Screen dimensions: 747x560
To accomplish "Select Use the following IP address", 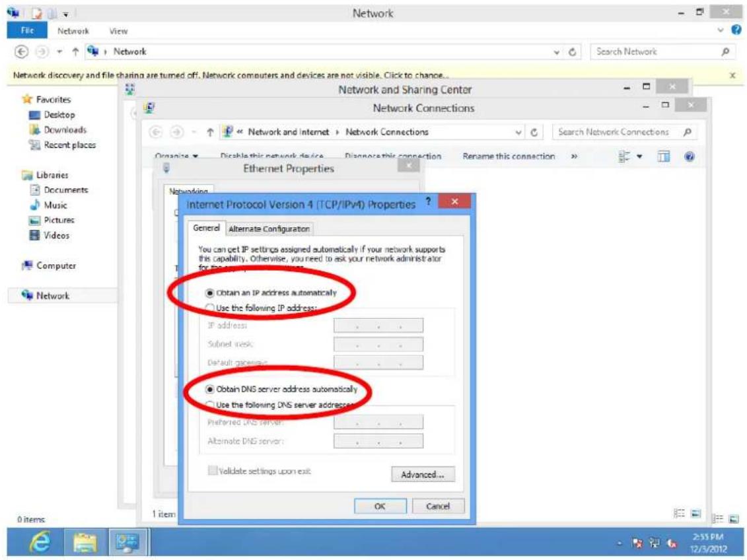I will [261, 308].
